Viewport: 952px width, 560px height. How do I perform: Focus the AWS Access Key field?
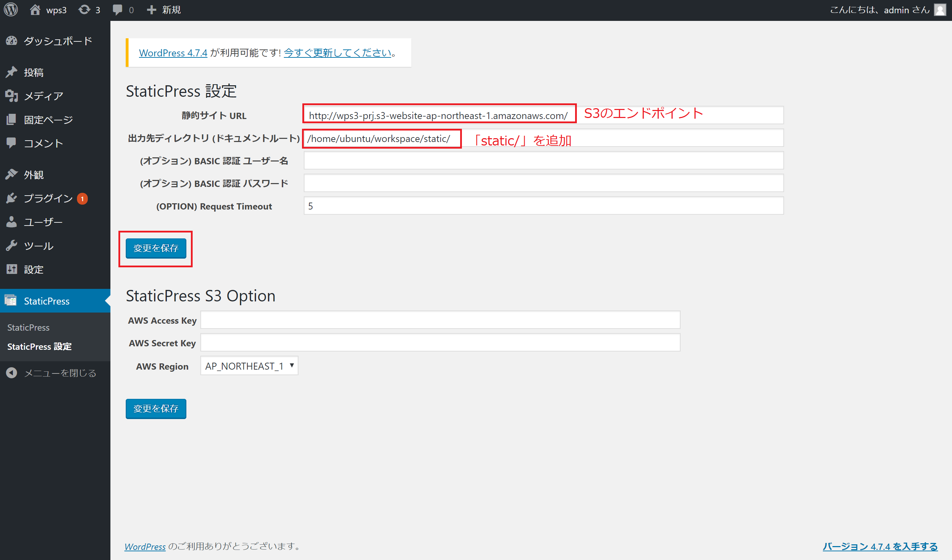pos(440,320)
